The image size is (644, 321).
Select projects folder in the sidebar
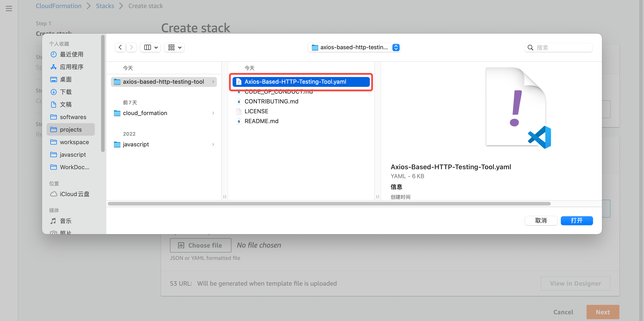click(x=70, y=129)
